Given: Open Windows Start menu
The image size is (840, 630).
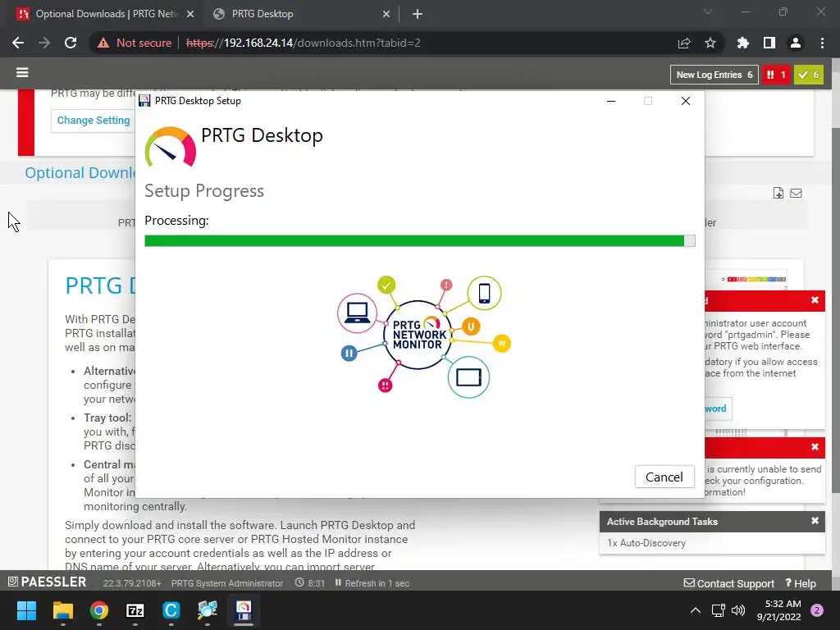Looking at the screenshot, I should click(26, 610).
